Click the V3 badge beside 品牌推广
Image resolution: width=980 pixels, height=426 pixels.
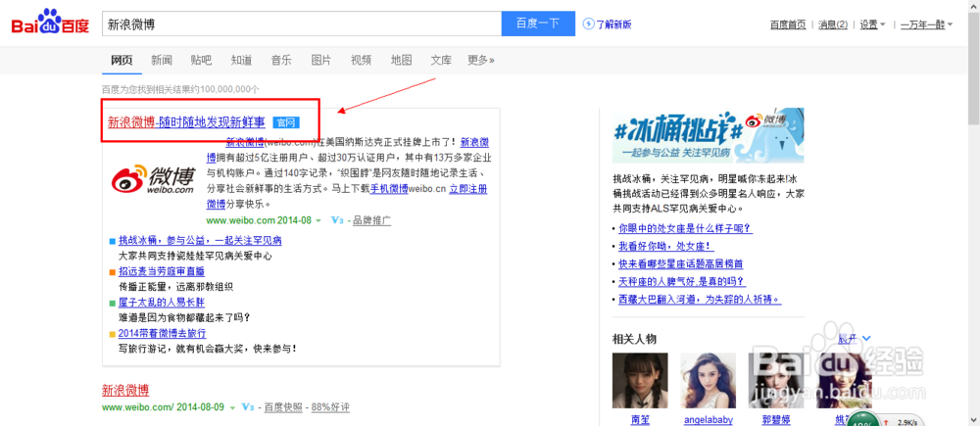(x=337, y=220)
